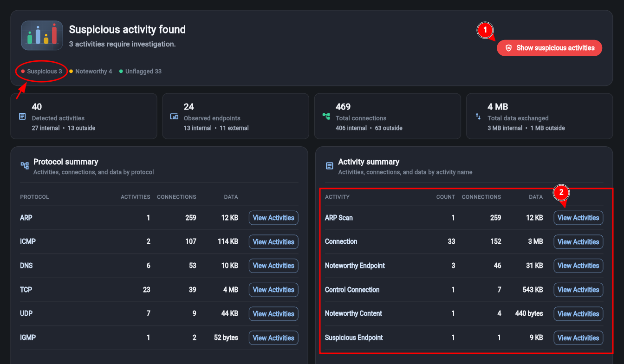
Task: Click the Total connections network icon
Action: [326, 117]
